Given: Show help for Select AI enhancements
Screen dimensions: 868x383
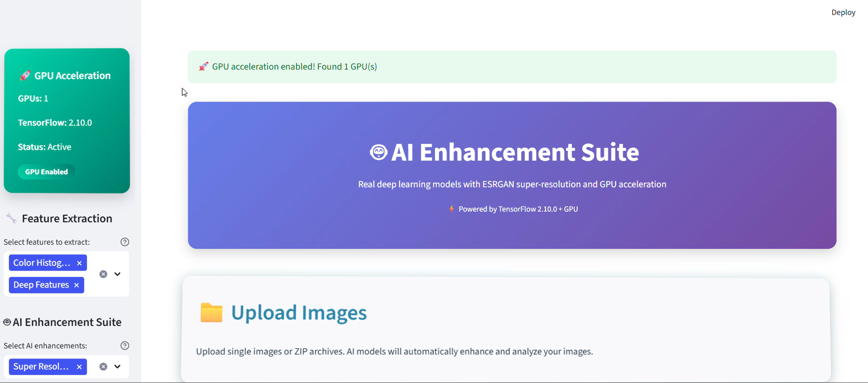Looking at the screenshot, I should 125,345.
